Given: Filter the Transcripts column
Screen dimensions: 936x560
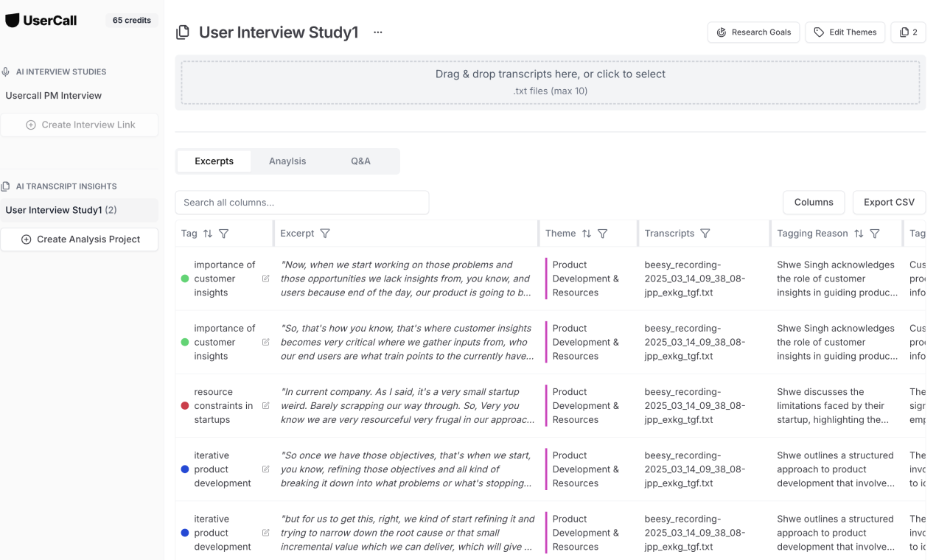Looking at the screenshot, I should (705, 234).
